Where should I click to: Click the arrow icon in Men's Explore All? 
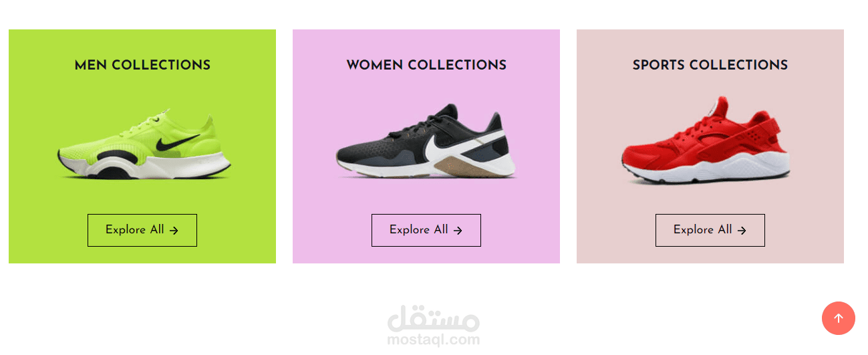(174, 231)
